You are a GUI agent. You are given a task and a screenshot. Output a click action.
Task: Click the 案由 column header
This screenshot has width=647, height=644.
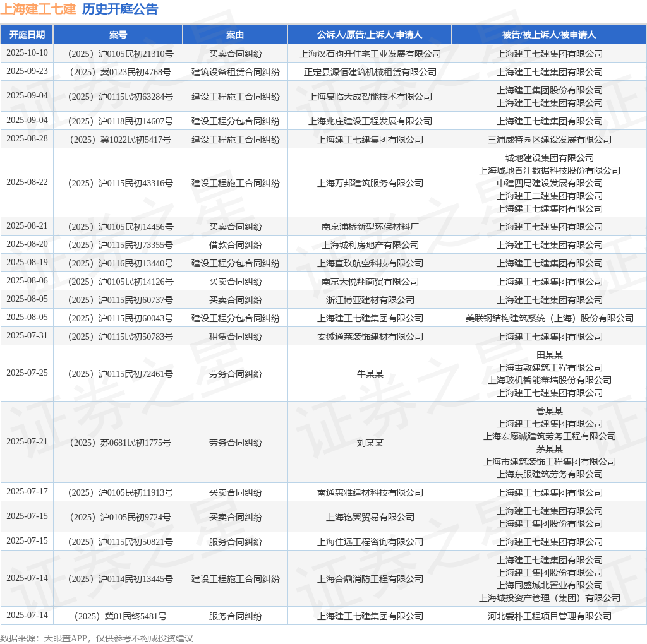(235, 35)
